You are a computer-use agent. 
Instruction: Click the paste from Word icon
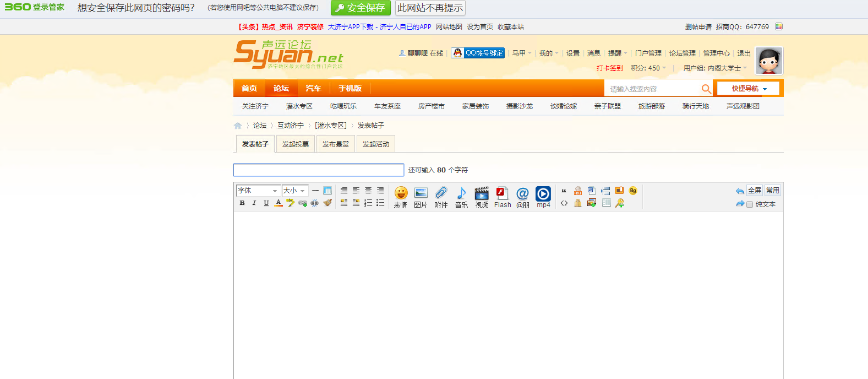click(592, 191)
